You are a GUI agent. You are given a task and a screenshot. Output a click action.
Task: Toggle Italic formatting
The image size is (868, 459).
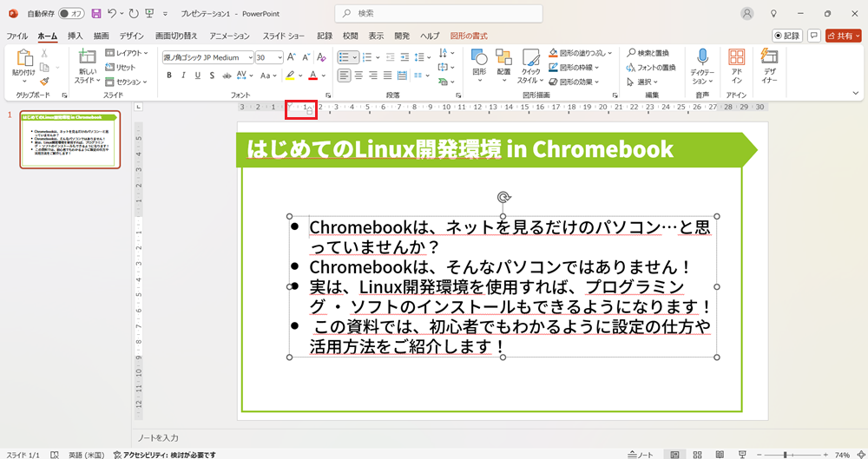point(183,75)
